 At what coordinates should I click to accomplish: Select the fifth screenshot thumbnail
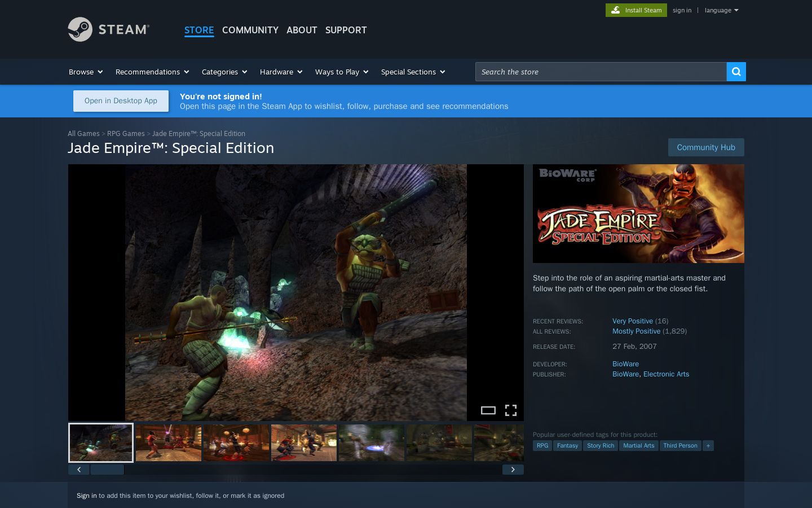(x=372, y=443)
